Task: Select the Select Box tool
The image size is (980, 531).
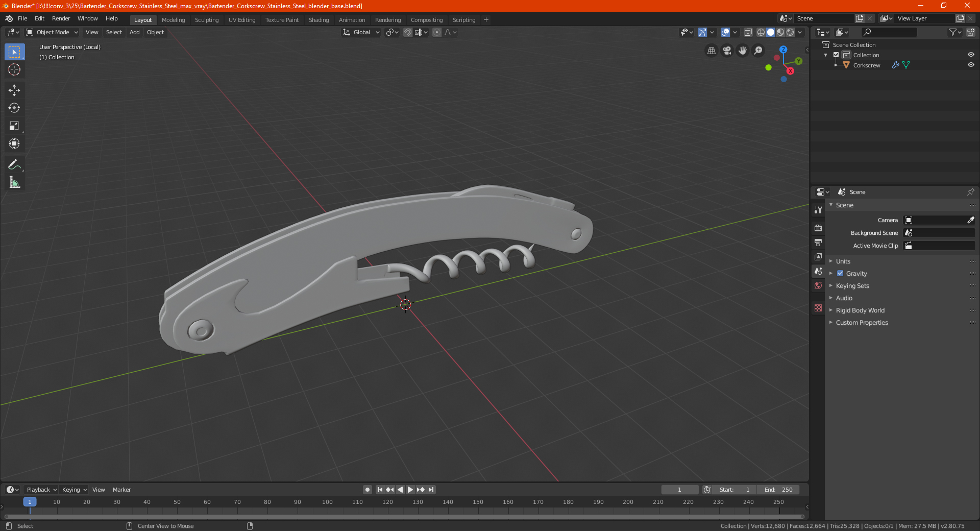Action: tap(14, 52)
